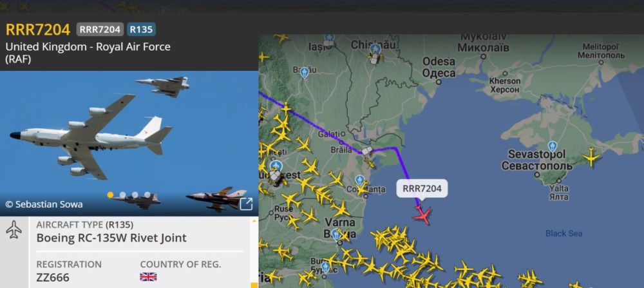This screenshot has height=288, width=644.
Task: Click the R135 type blue badge
Action: click(x=141, y=30)
